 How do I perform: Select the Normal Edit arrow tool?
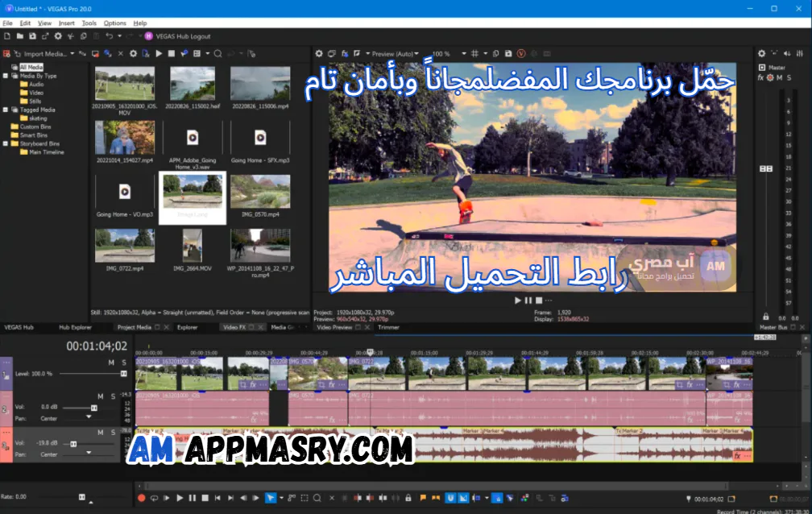[271, 498]
